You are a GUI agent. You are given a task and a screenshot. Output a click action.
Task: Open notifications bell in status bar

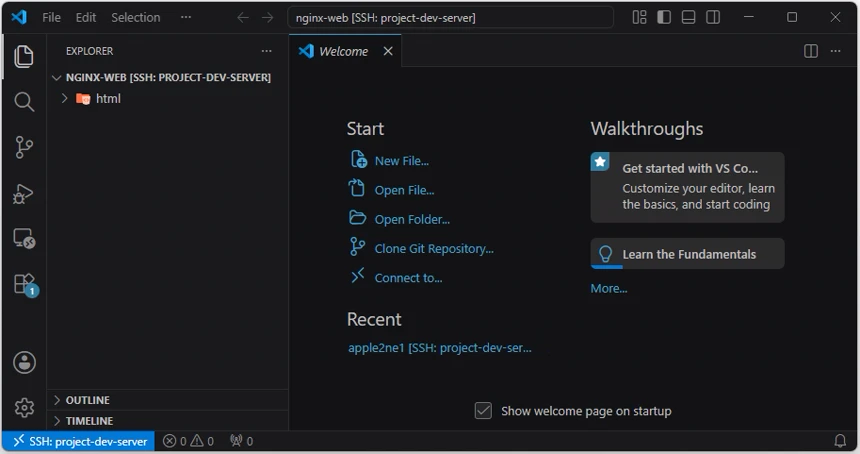840,441
